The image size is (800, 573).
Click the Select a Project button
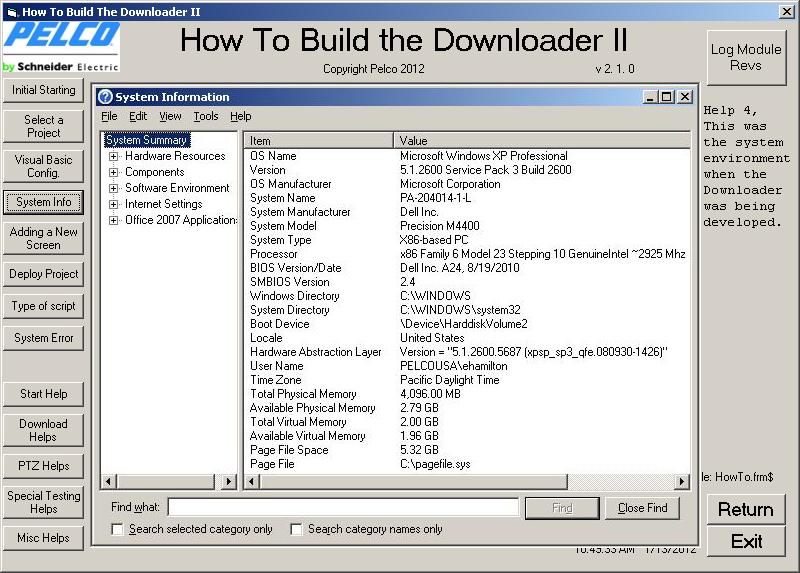tap(43, 126)
